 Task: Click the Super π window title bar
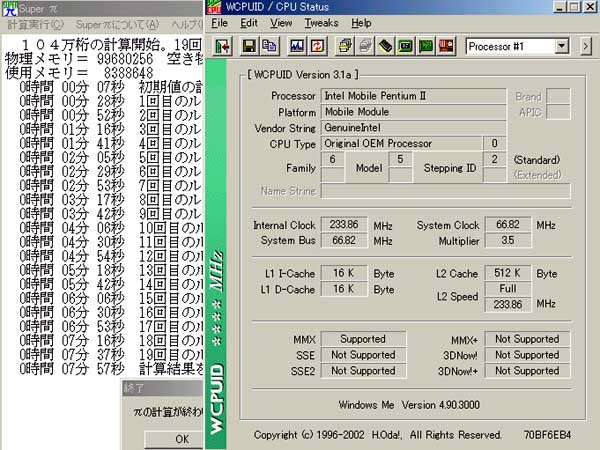(x=102, y=8)
